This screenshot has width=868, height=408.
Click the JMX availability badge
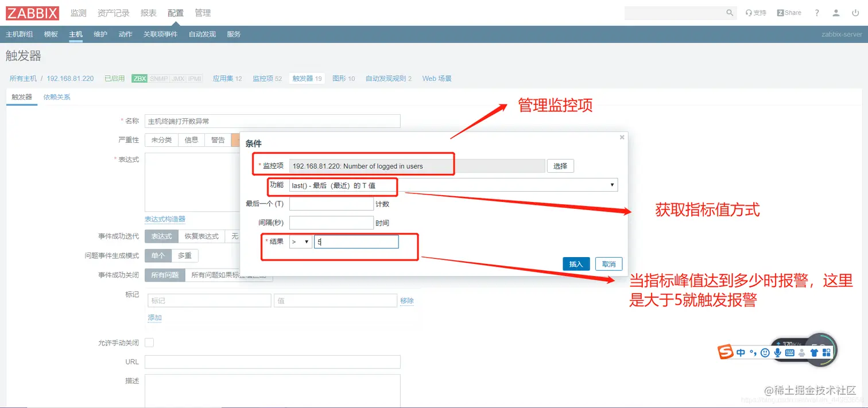[178, 79]
